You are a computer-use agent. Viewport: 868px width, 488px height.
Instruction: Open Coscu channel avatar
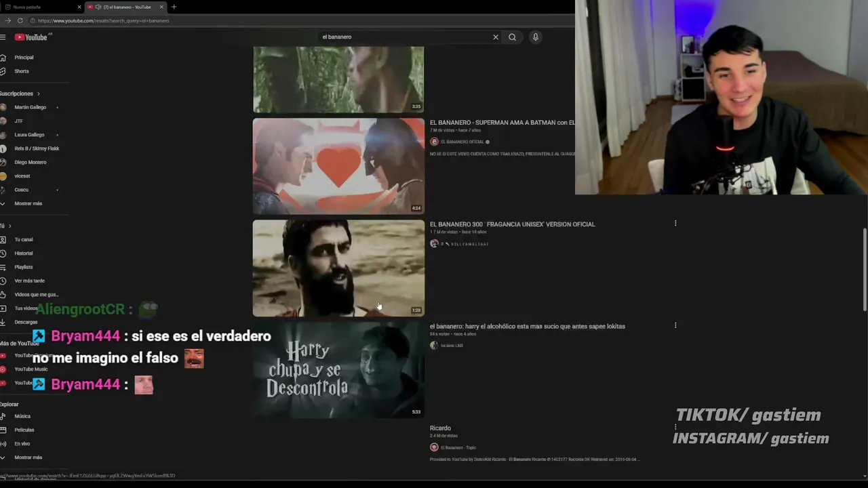pos(3,190)
